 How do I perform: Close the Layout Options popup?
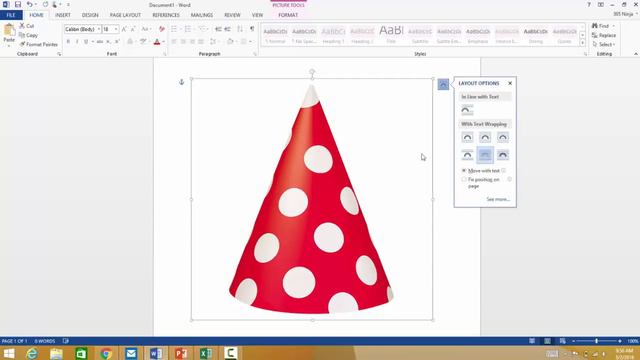tap(510, 83)
